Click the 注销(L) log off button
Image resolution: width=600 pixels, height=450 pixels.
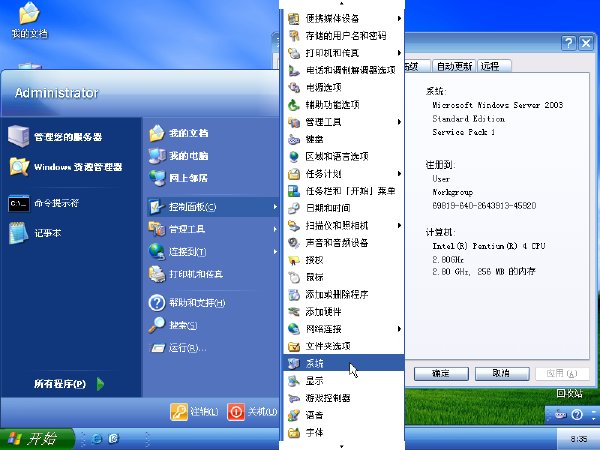(x=194, y=412)
